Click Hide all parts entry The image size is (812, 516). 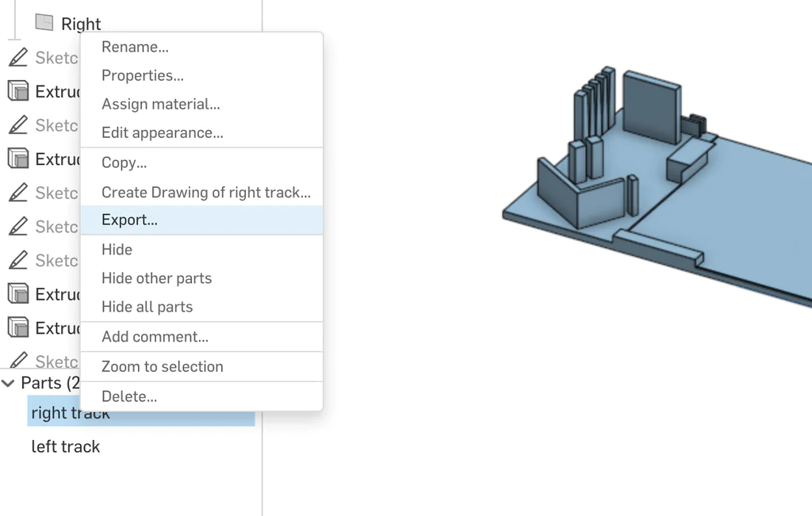point(201,307)
